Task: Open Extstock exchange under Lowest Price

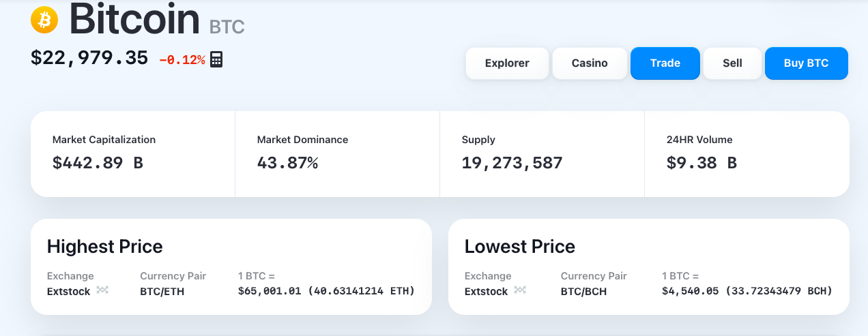Action: coord(486,292)
